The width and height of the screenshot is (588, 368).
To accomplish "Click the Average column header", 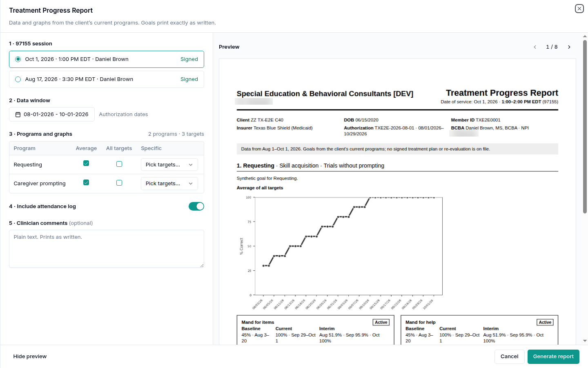I will click(86, 148).
